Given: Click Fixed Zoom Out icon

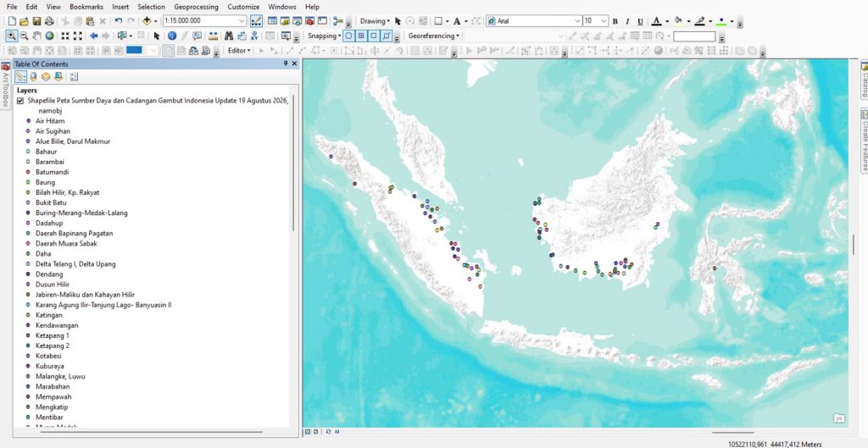Looking at the screenshot, I should [x=77, y=36].
